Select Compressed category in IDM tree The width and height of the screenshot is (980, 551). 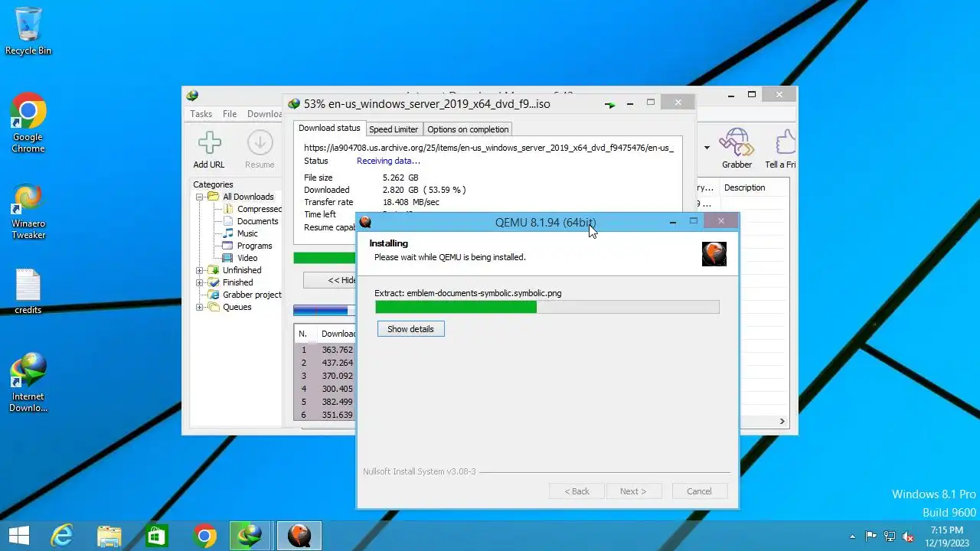coord(260,209)
